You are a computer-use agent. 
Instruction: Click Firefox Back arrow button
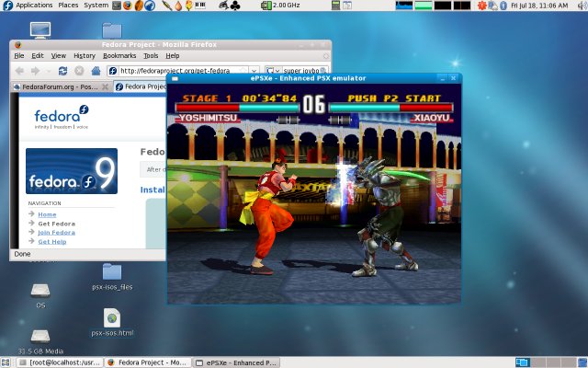click(19, 71)
